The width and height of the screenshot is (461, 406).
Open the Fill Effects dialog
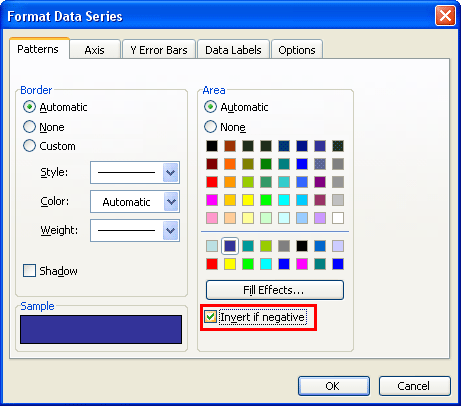[x=275, y=290]
